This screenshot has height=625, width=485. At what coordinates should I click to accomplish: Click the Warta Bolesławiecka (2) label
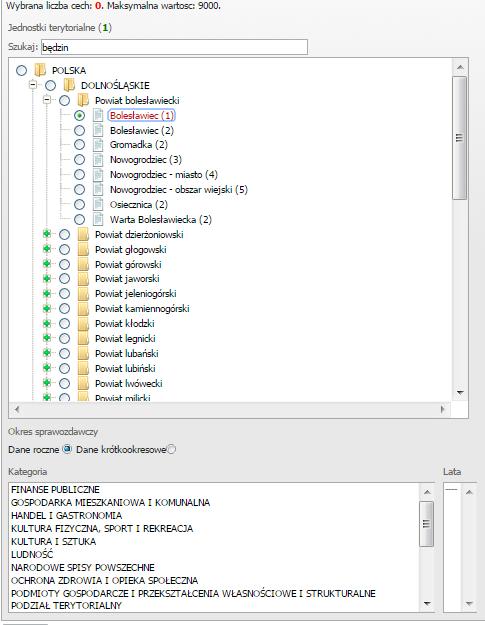point(161,220)
